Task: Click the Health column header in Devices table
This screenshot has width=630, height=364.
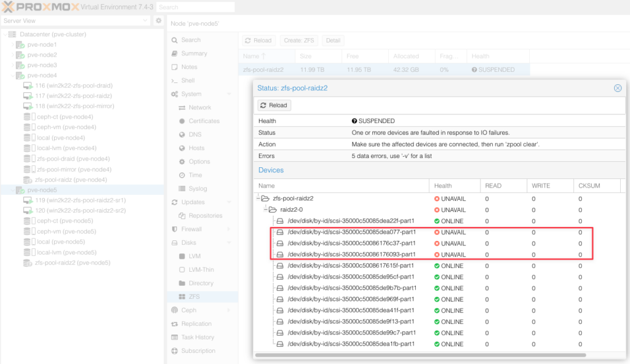Action: tap(455, 186)
